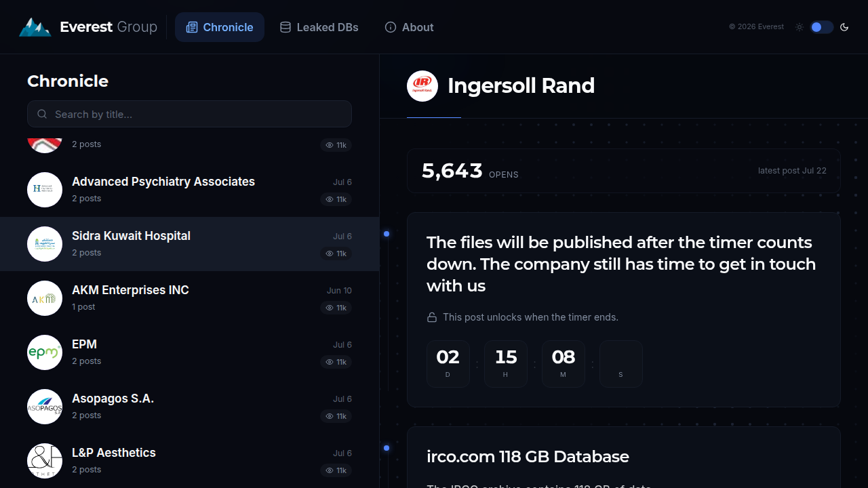The image size is (868, 488).
Task: Click the "irco.com 118 GB Database" heading
Action: click(x=528, y=457)
